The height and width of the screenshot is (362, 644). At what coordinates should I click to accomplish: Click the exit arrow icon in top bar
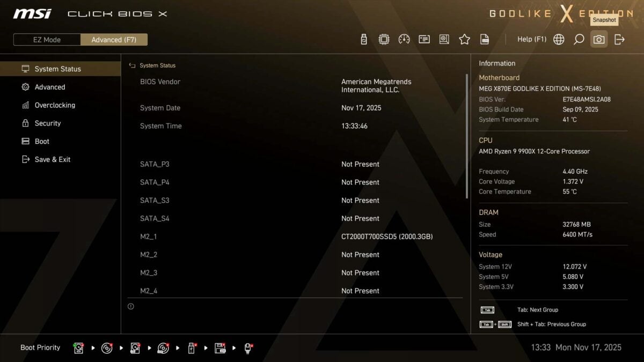[619, 39]
